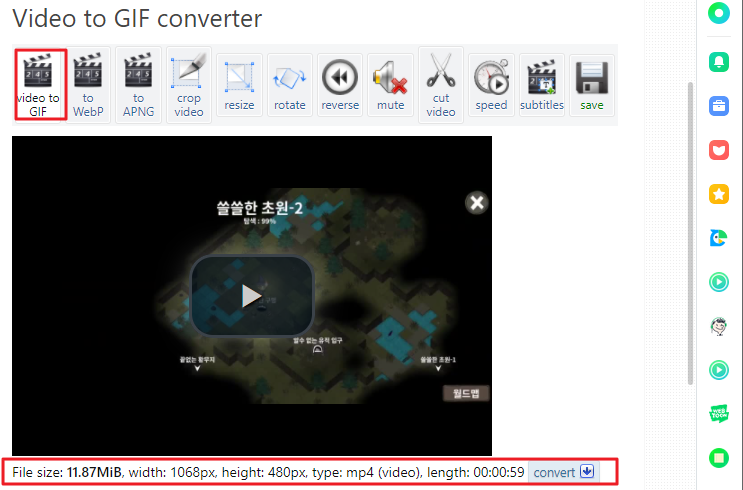The height and width of the screenshot is (490, 743).
Task: Choose the crop video tool
Action: tap(189, 85)
